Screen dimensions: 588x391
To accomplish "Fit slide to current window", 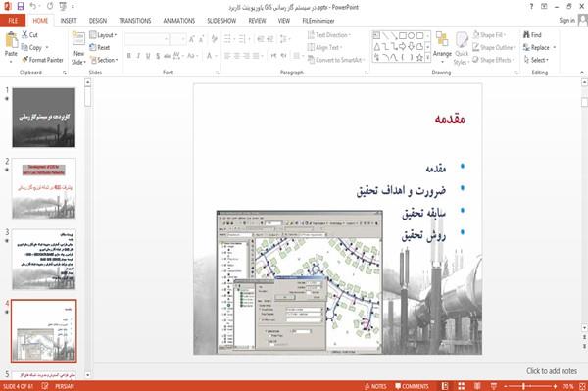I will click(x=582, y=386).
